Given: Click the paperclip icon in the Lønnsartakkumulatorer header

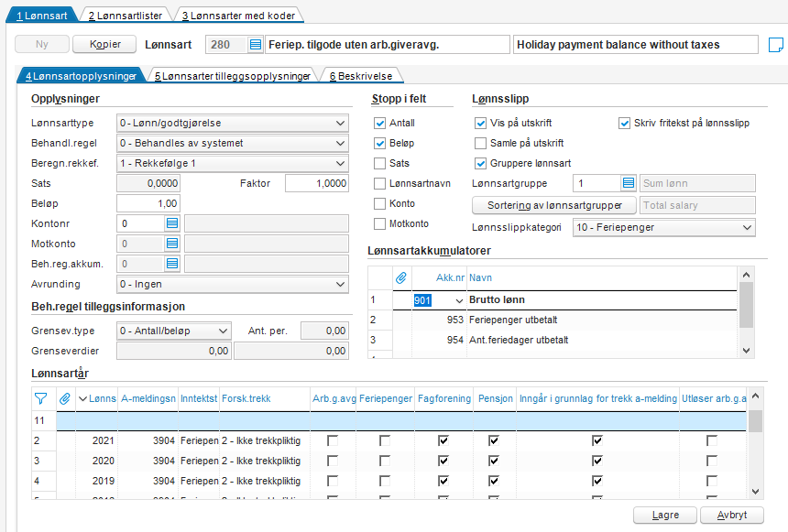Looking at the screenshot, I should point(401,277).
